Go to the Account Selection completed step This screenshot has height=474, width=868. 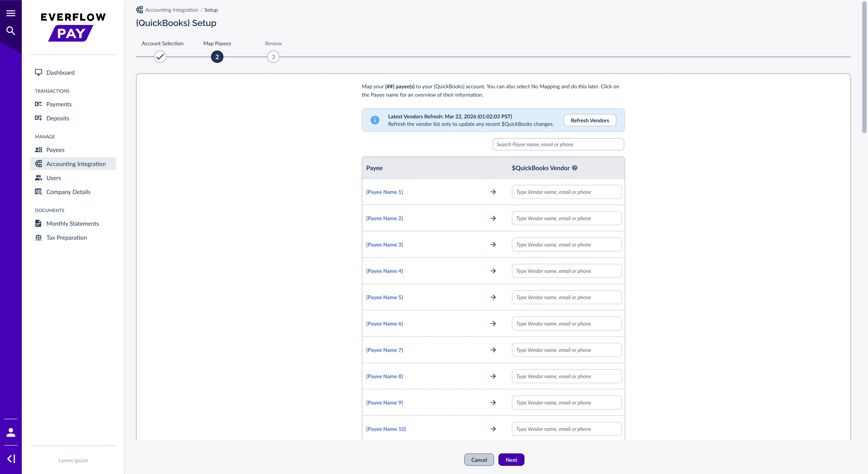pos(160,57)
